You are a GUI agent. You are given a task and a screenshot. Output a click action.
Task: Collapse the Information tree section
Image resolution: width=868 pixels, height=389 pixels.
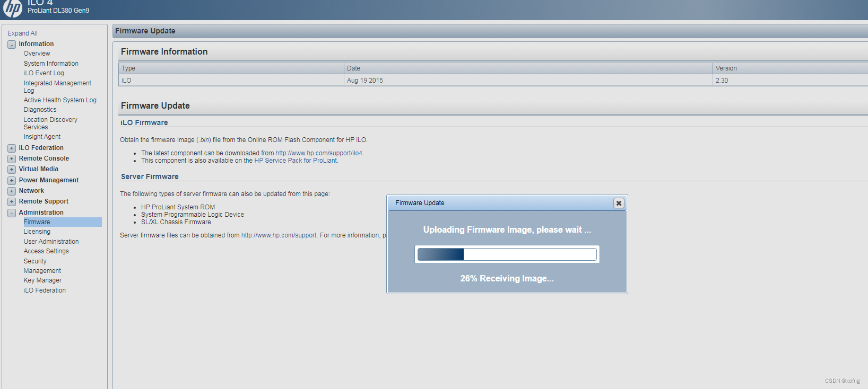click(x=12, y=45)
